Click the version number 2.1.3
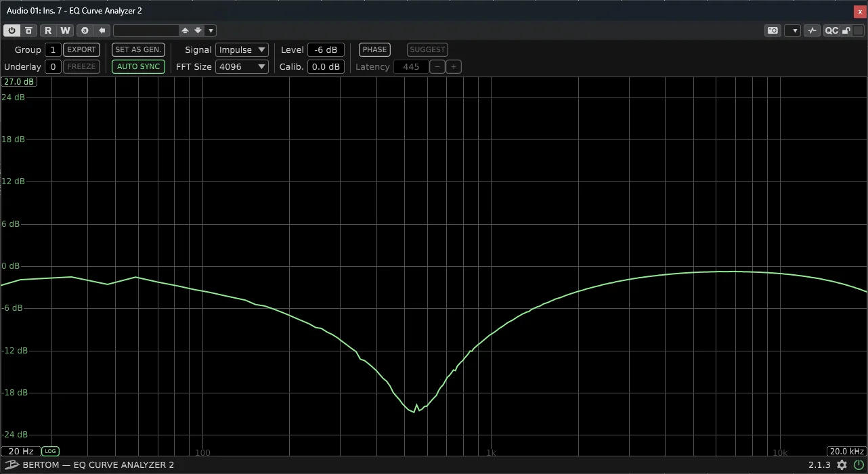Viewport: 868px width, 474px height. point(819,465)
